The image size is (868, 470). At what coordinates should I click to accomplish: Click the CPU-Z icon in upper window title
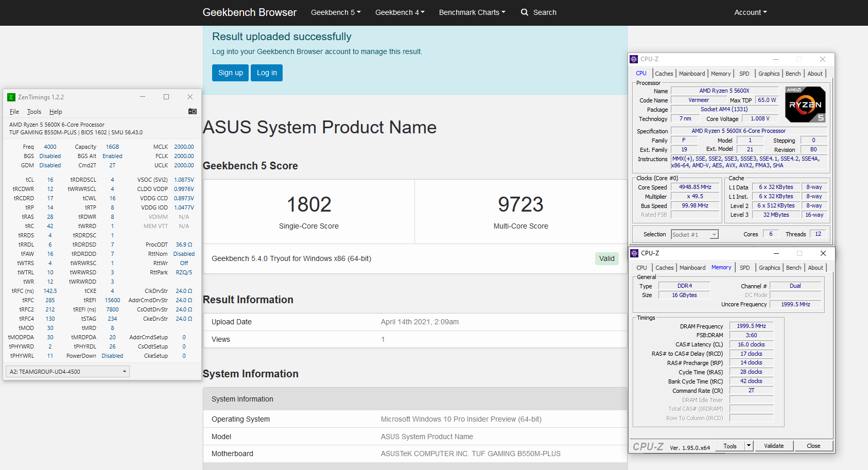coord(634,59)
